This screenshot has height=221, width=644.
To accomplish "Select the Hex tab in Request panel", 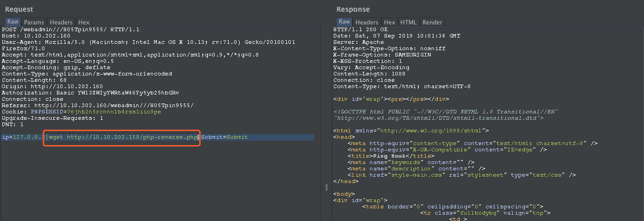I will click(x=84, y=22).
